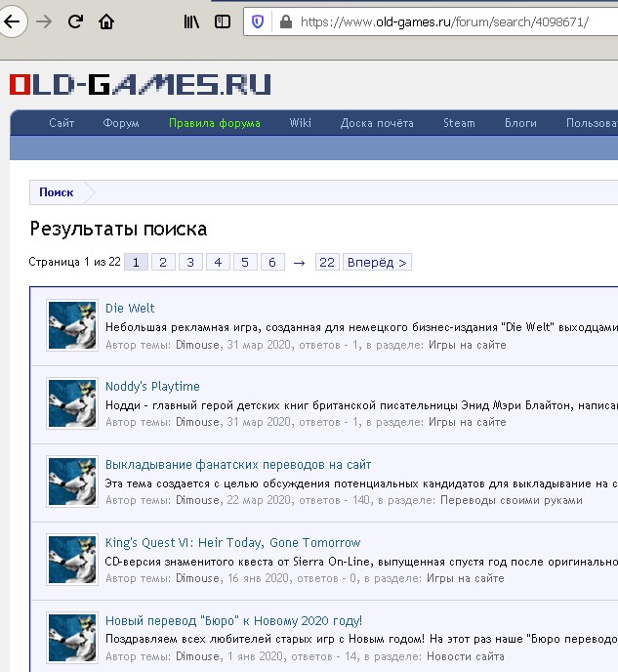This screenshot has width=618, height=672.
Task: Open Доска почёта in the navigation bar
Action: point(377,123)
